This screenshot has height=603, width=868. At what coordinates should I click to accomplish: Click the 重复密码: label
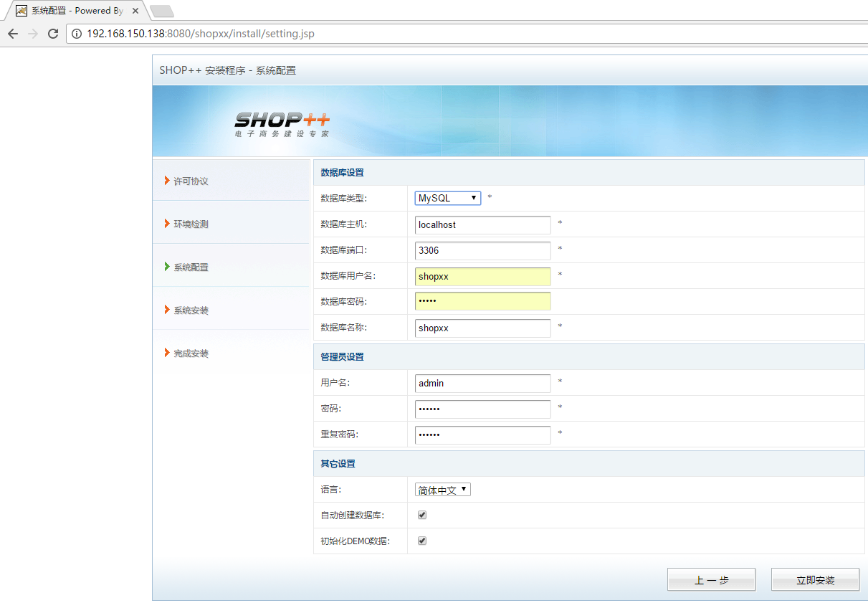coord(339,435)
